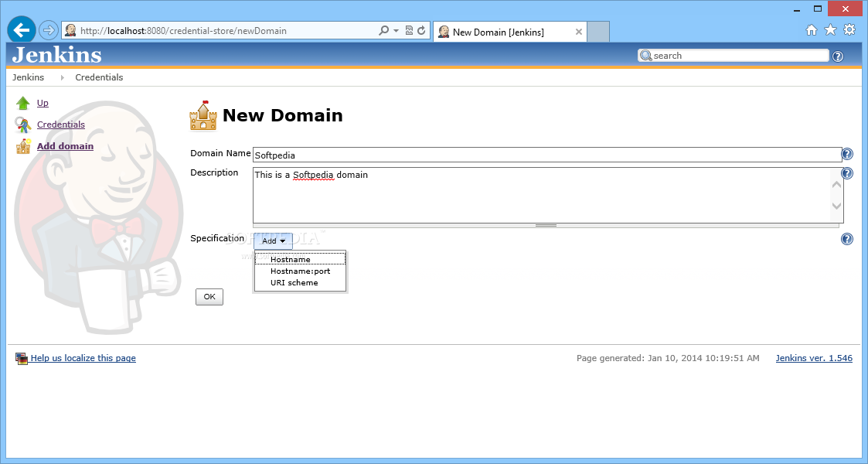868x464 pixels.
Task: Open help for Description field
Action: tap(847, 173)
